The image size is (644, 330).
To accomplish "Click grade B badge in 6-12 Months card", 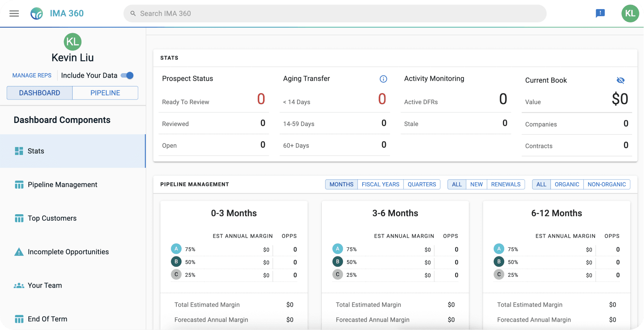I will (x=499, y=262).
